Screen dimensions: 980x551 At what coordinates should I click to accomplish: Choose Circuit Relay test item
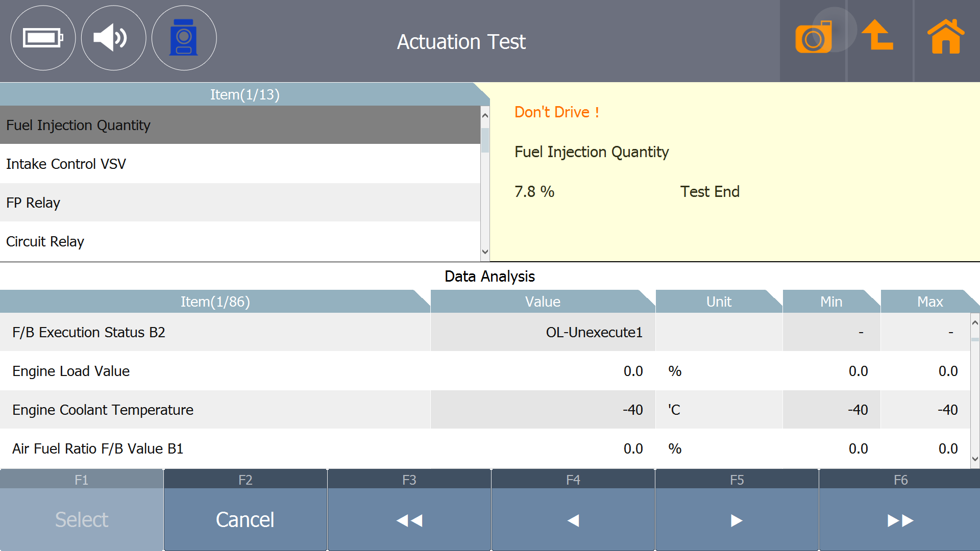240,241
